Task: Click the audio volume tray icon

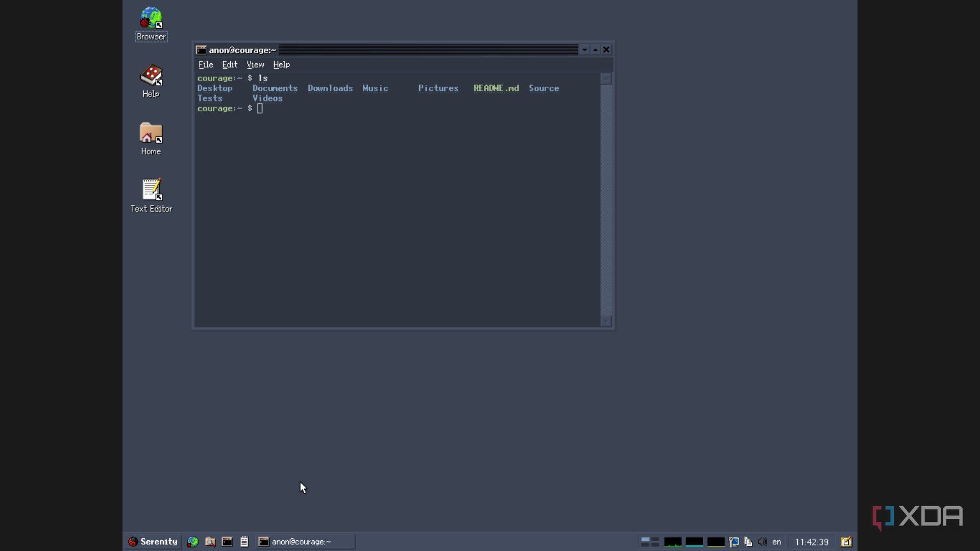Action: point(763,542)
